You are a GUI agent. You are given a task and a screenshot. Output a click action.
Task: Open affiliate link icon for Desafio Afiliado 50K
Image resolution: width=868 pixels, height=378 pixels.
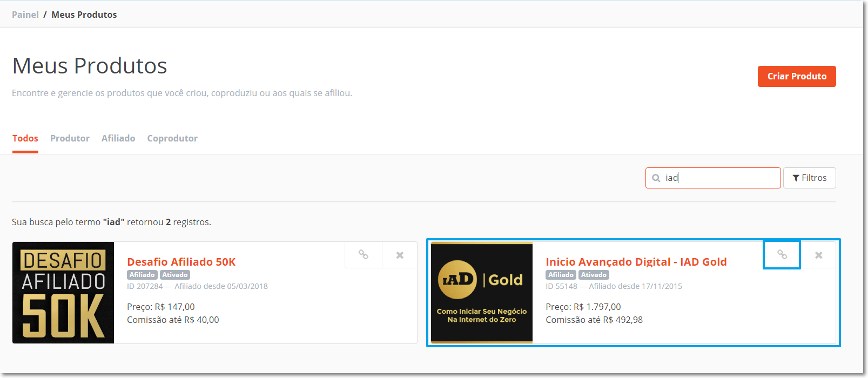point(364,255)
